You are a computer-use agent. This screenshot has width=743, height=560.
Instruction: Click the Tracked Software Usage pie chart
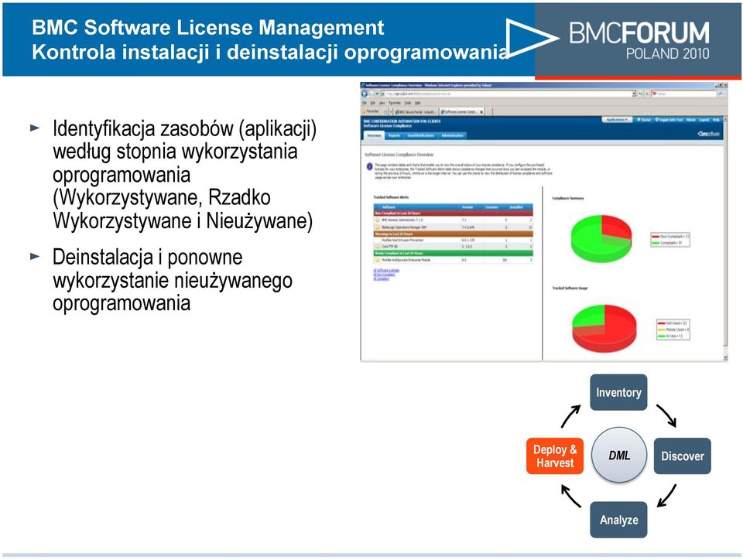[x=604, y=328]
